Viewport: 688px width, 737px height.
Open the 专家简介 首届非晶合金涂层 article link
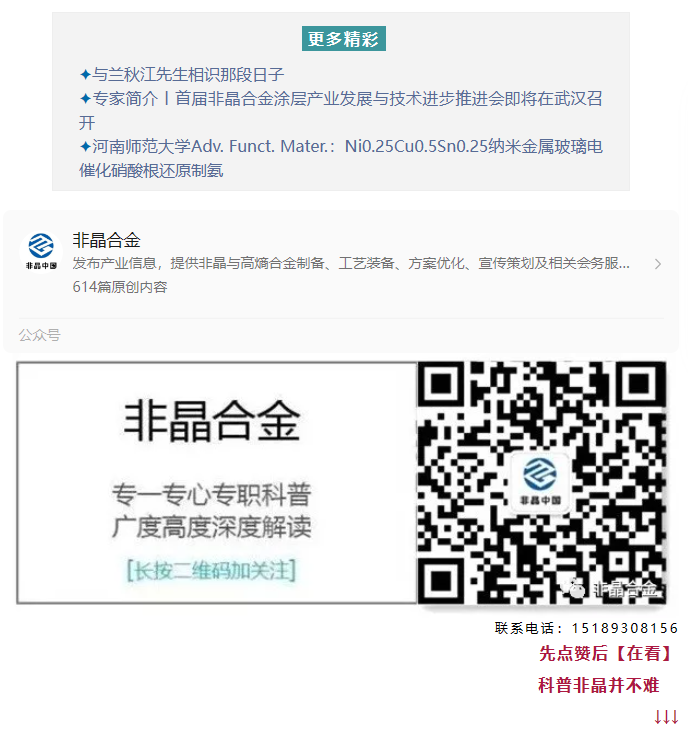(x=341, y=110)
